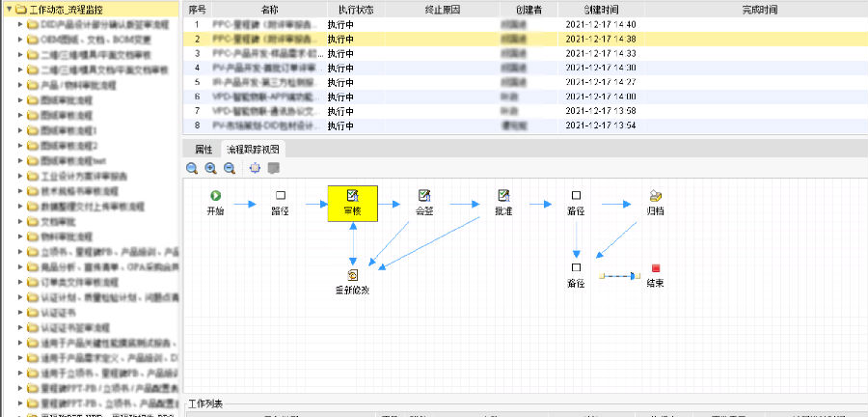868x417 pixels.
Task: Click the 归档 archive node icon
Action: click(655, 195)
